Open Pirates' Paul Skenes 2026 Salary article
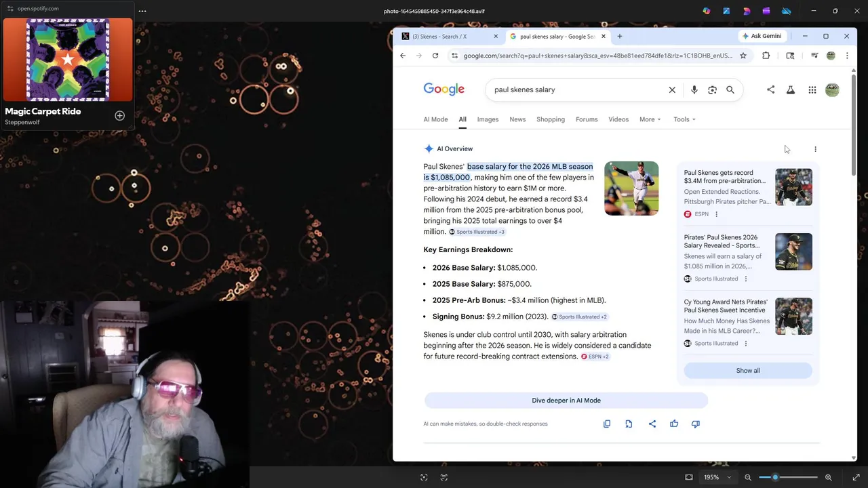 tap(721, 241)
